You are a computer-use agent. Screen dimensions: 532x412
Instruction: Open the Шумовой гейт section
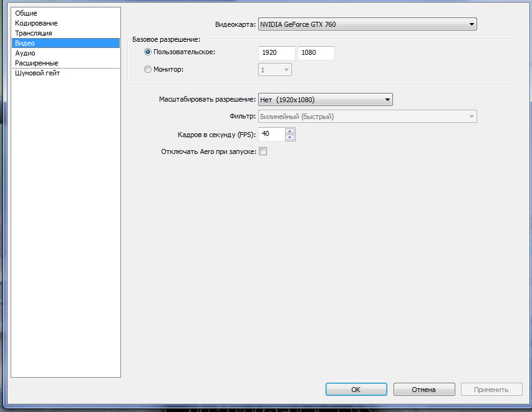(65, 73)
